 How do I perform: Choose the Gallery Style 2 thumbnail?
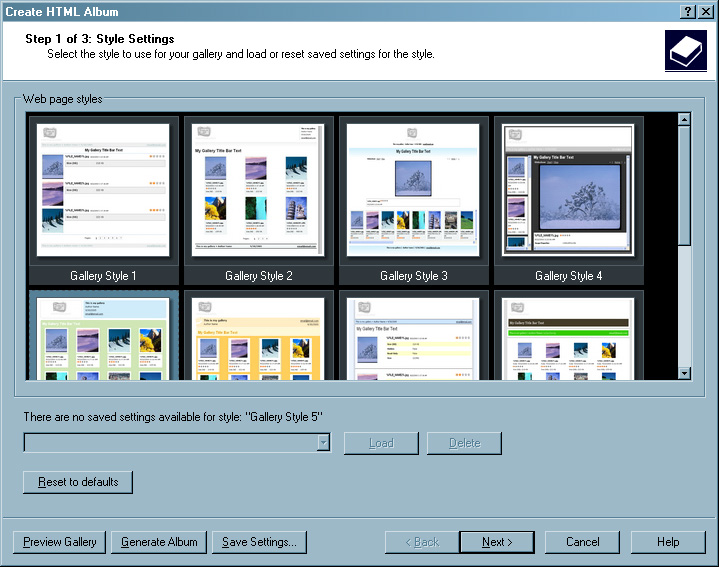point(259,190)
